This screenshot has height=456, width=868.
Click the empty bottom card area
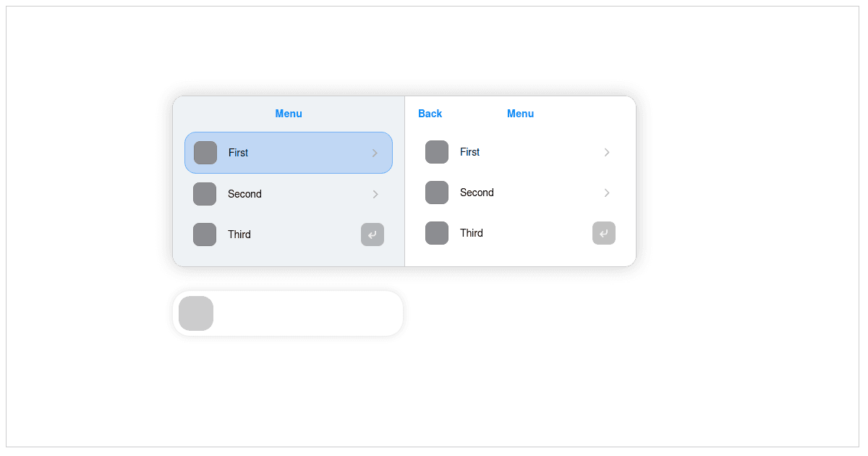point(311,313)
